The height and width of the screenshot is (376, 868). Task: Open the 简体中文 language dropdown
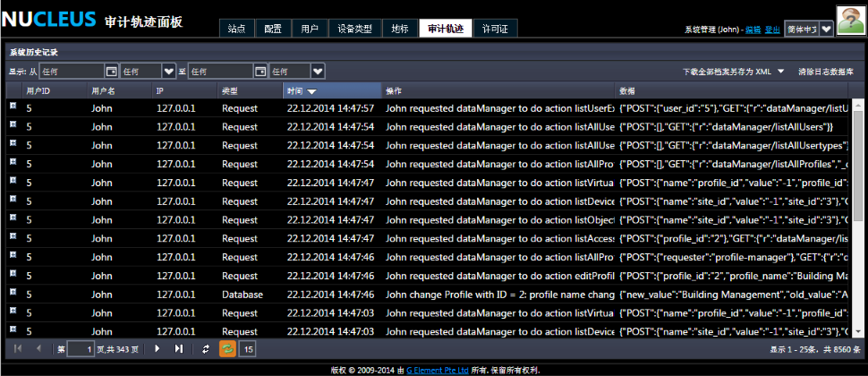826,29
